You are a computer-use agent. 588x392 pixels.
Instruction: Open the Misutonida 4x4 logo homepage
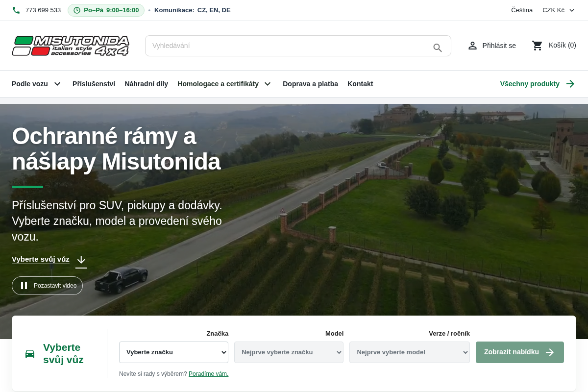point(71,46)
